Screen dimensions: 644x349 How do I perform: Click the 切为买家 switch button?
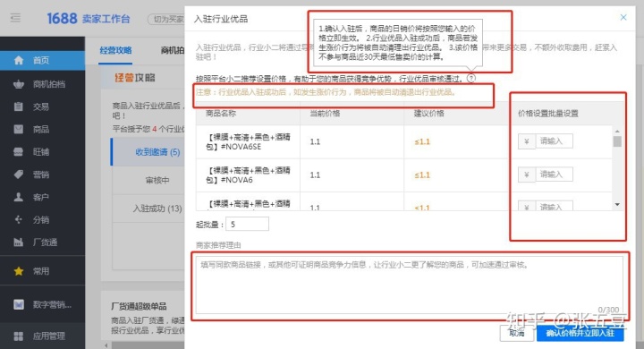166,19
